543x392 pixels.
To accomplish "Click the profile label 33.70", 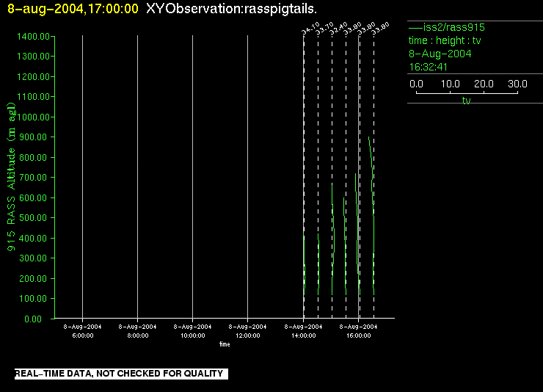I will pyautogui.click(x=324, y=29).
